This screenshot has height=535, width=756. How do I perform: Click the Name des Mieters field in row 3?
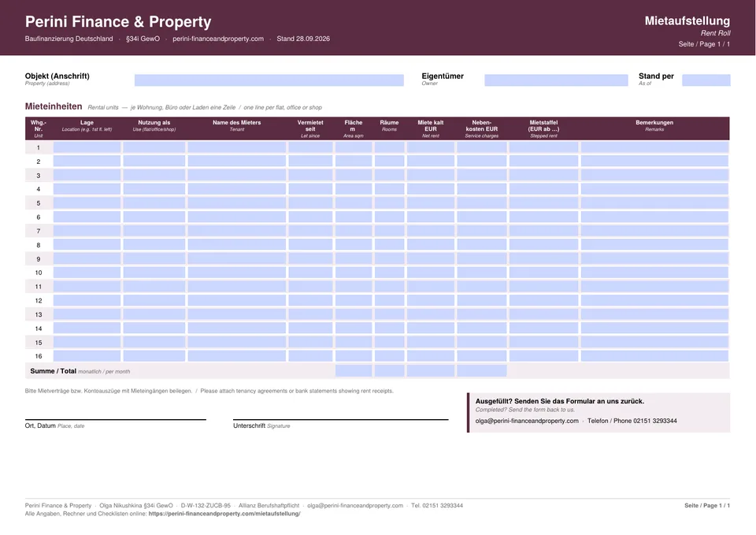pyautogui.click(x=237, y=175)
